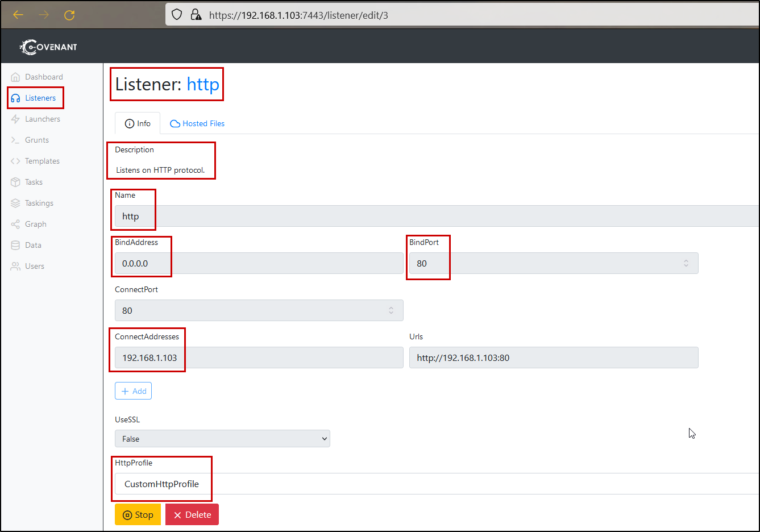Click the Tasks box icon
Viewport: 760px width, 532px height.
[x=15, y=182]
